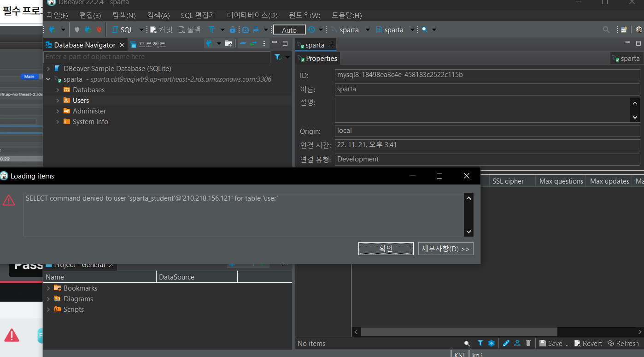Click the navigator new connection plug icon
Screen dimensions: 644x357
(209, 43)
